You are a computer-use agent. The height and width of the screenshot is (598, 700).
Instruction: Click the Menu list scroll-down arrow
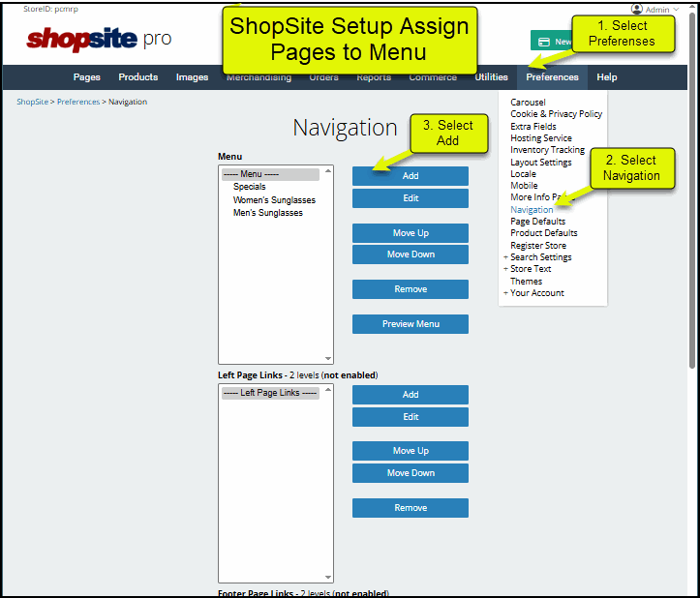tap(328, 358)
